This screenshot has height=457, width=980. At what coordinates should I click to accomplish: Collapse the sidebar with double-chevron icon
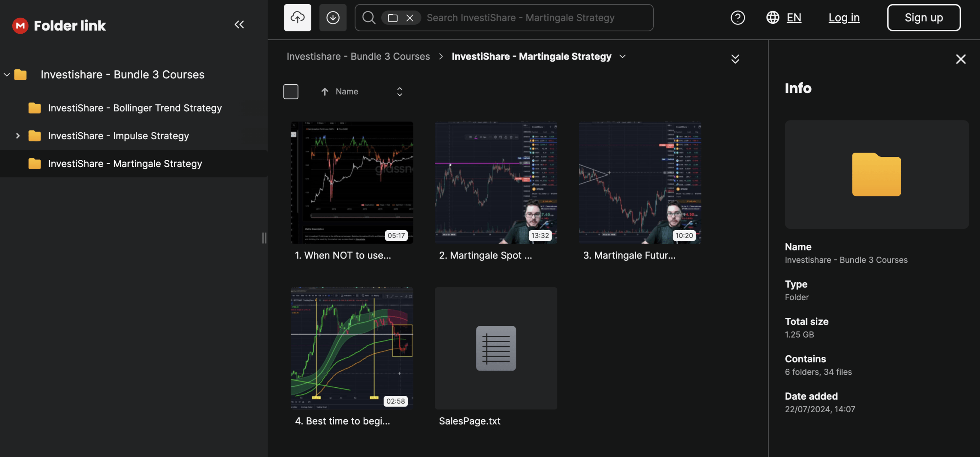[x=239, y=25]
